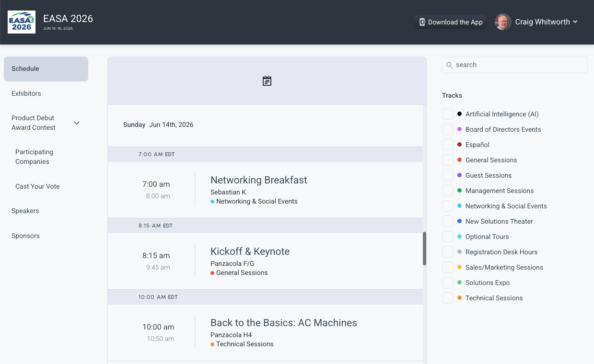Check the Artificial Intelligence (AI) track
Screen dimensions: 594x364
pos(448,114)
